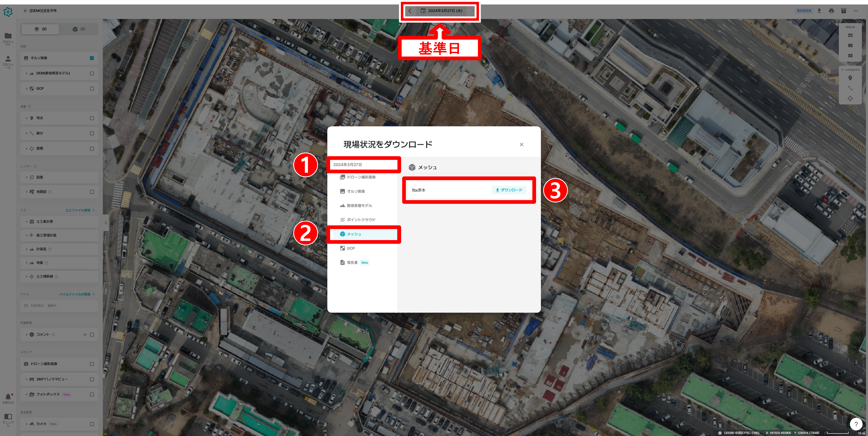Expand the 地点 measurement tree item
868x436 pixels.
pyautogui.click(x=27, y=118)
